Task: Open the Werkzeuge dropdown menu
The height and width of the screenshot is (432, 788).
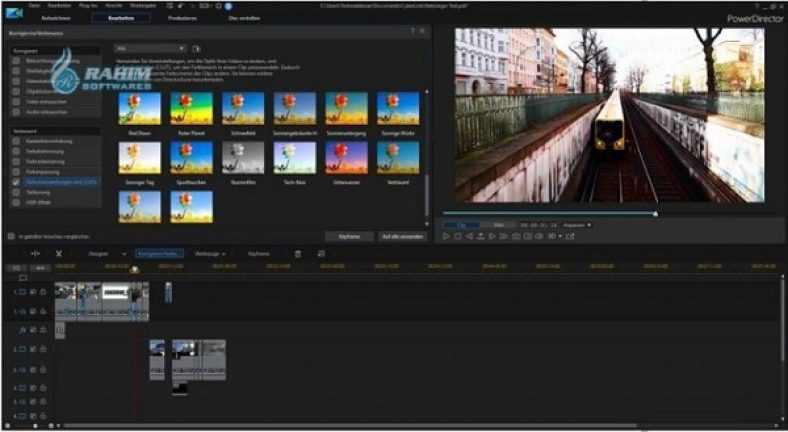Action: click(x=210, y=254)
